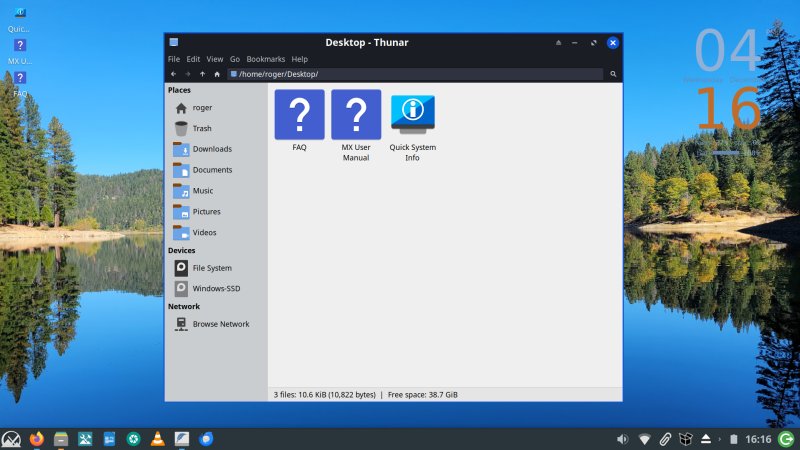800x450 pixels.
Task: Open the Quick System Info file
Action: click(x=412, y=115)
